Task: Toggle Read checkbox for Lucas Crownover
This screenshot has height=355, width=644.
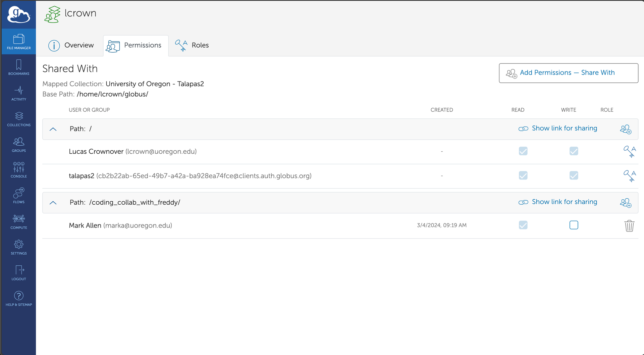Action: 523,151
